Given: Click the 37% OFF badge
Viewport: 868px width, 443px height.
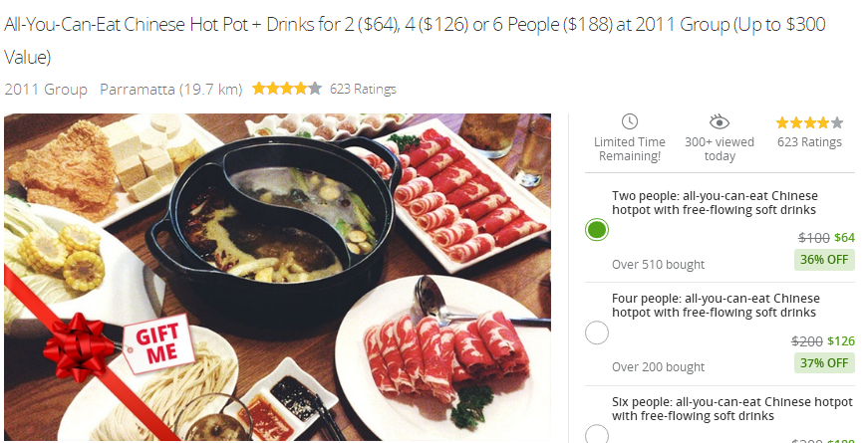Looking at the screenshot, I should (824, 362).
